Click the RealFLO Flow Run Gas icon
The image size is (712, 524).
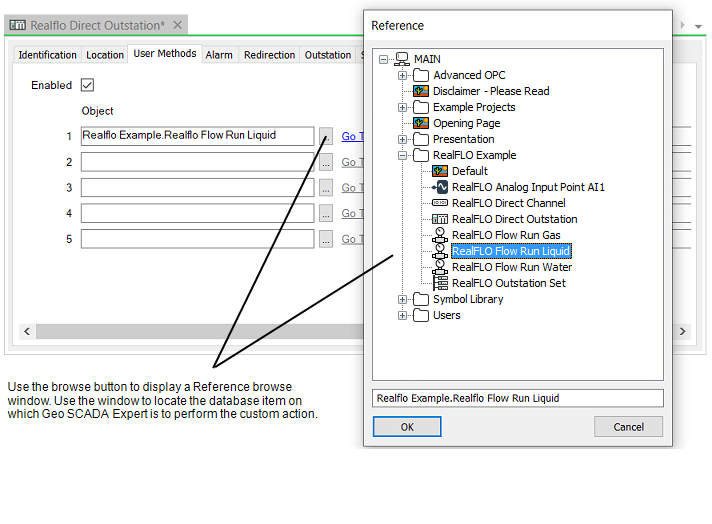click(x=439, y=235)
